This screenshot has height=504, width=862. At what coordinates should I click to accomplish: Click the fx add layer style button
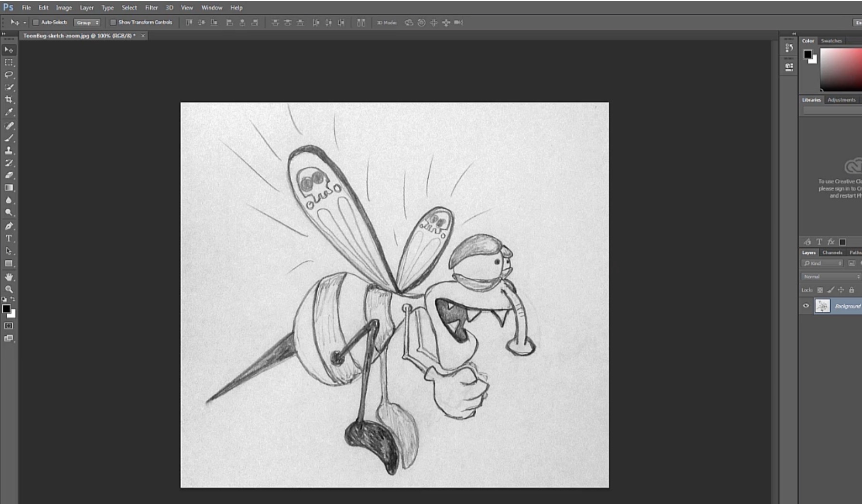coord(830,242)
